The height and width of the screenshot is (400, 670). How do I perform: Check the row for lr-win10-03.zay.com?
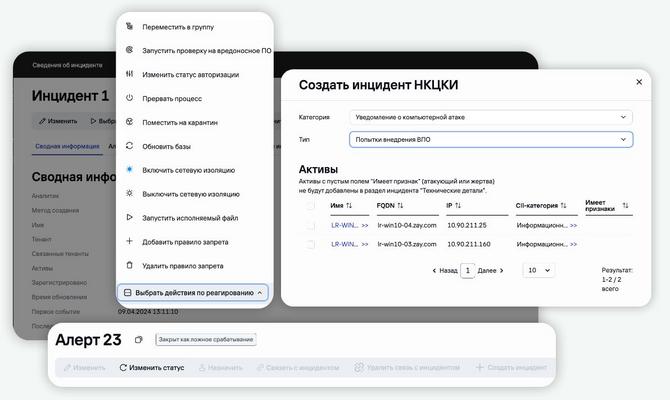coord(311,244)
